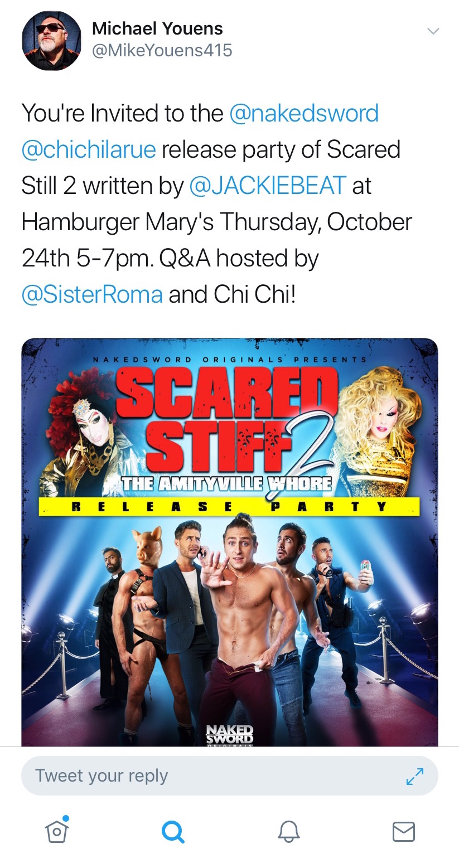This screenshot has height=868, width=459.
Task: Tap the Michael Youens display name
Action: [157, 28]
